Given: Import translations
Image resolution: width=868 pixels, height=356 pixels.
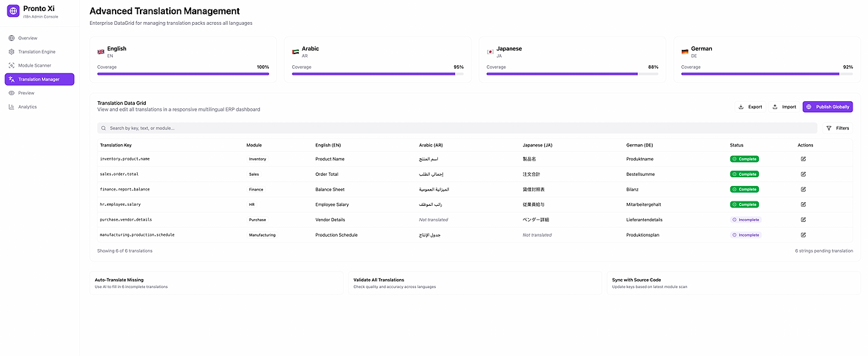Looking at the screenshot, I should pos(784,107).
